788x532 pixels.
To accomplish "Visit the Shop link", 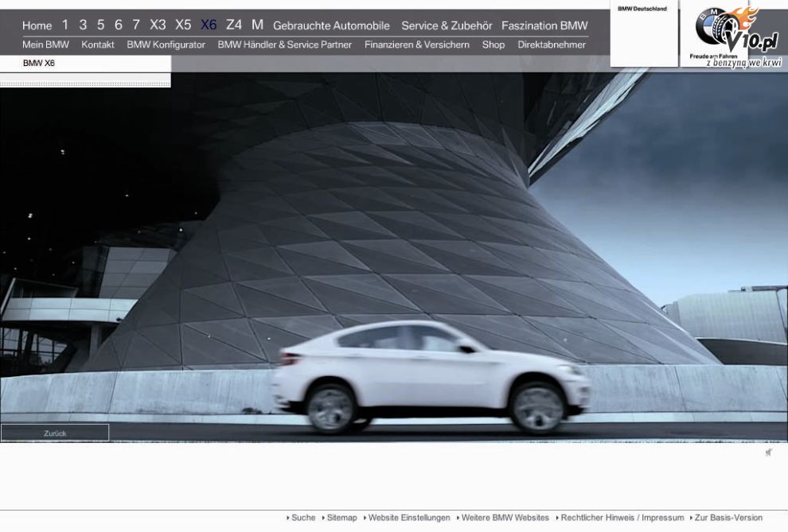I will click(493, 45).
